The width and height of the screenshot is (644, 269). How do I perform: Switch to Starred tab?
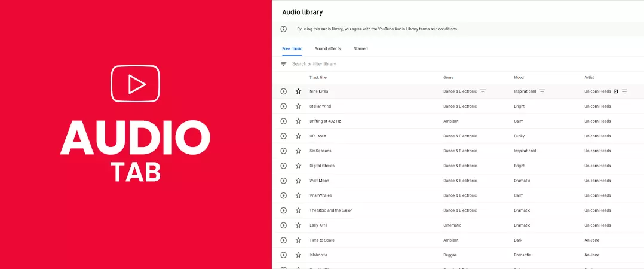(361, 49)
